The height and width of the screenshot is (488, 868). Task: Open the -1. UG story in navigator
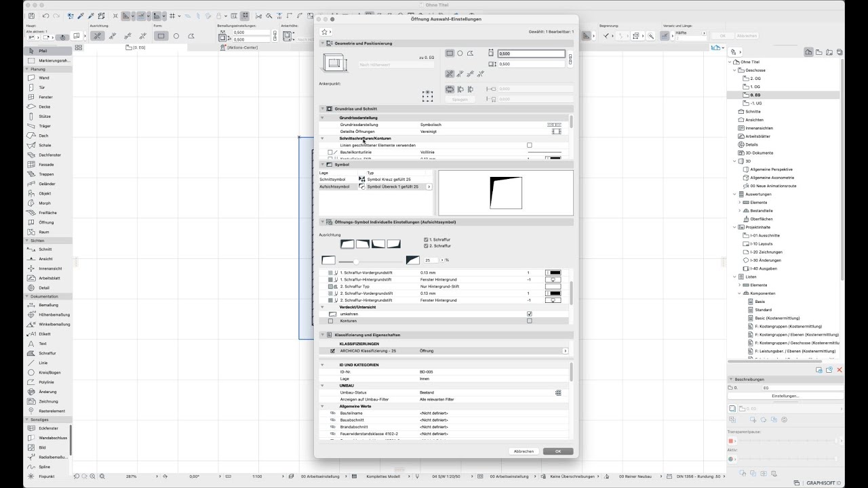point(755,103)
